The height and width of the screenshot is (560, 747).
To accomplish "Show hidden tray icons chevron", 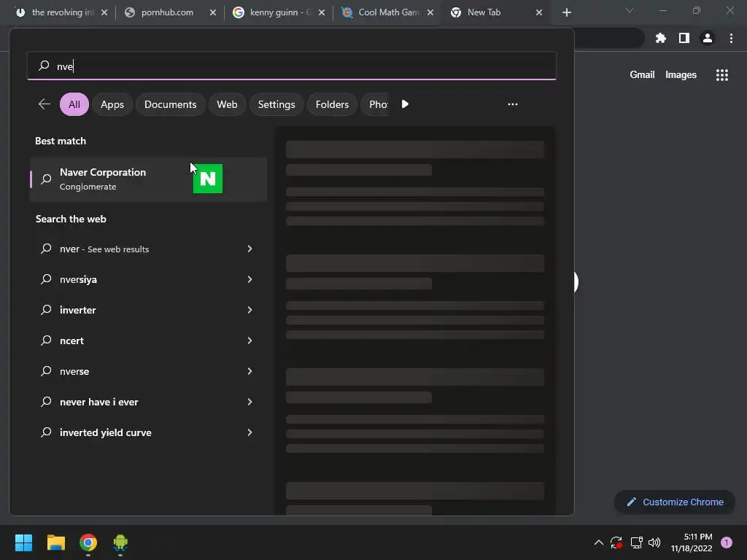I will point(599,542).
